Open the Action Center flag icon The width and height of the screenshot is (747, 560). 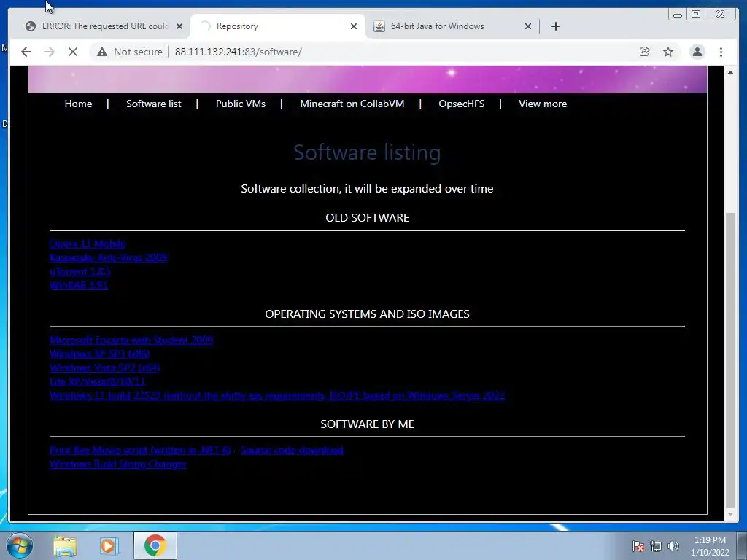(x=638, y=545)
